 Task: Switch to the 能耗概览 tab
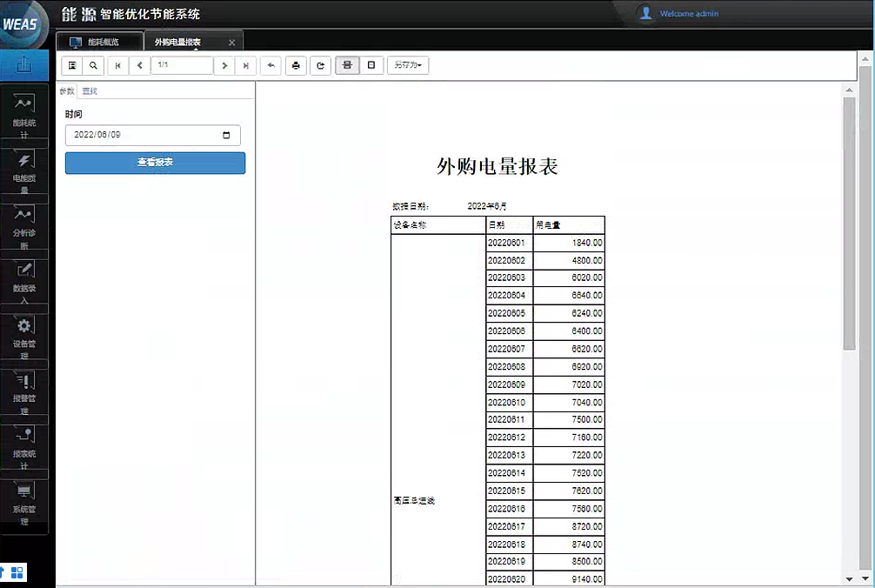click(99, 42)
